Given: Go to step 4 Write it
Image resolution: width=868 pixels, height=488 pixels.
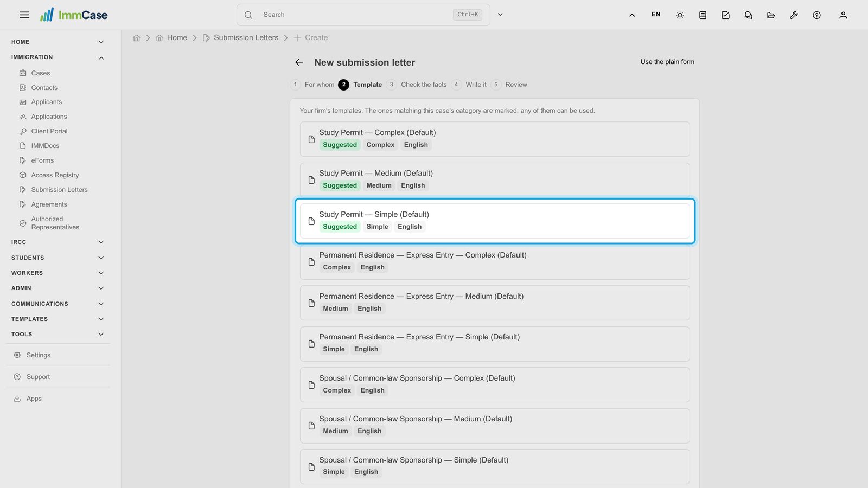Looking at the screenshot, I should [469, 85].
